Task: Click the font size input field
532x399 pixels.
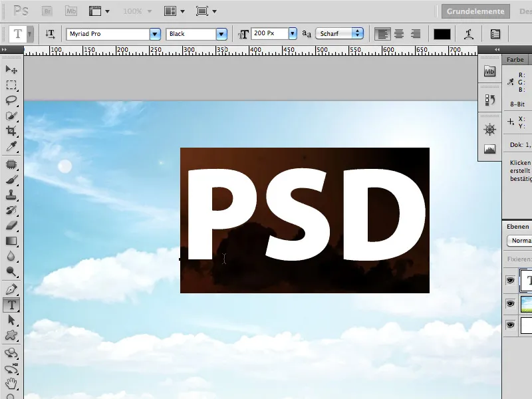Action: click(270, 33)
